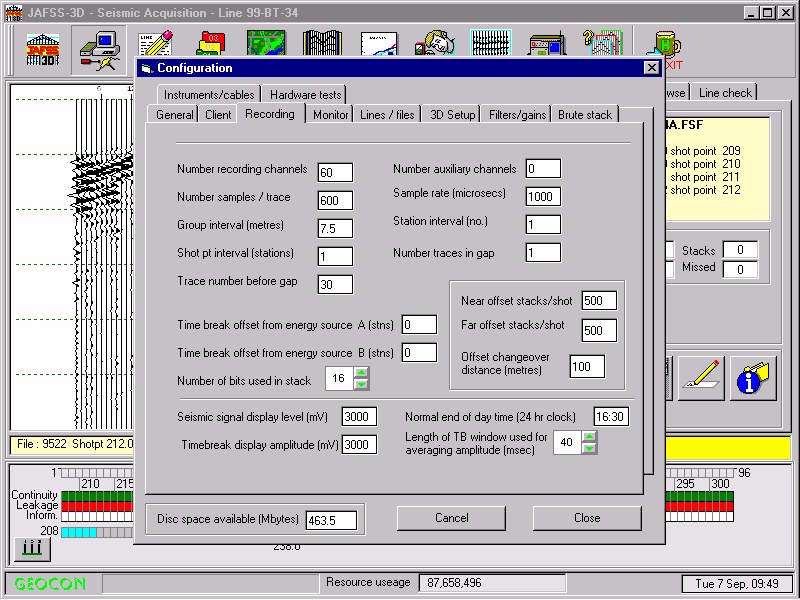Click Time break offset source B field
Image resolution: width=800 pixels, height=600 pixels.
click(x=419, y=353)
